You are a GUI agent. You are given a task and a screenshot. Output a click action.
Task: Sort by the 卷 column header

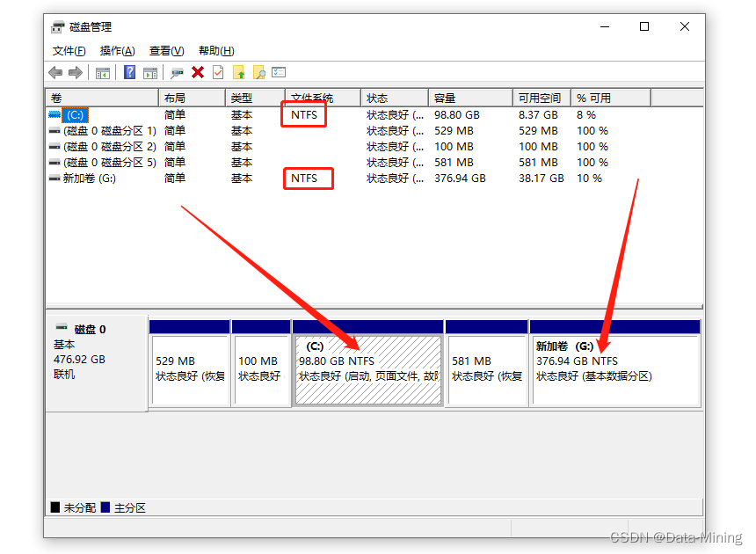pyautogui.click(x=102, y=98)
